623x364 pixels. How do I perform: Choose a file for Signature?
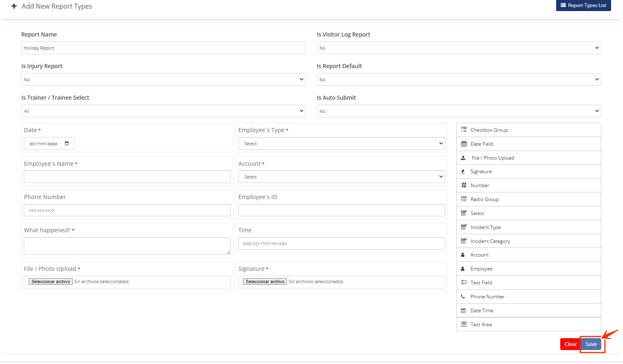[265, 282]
